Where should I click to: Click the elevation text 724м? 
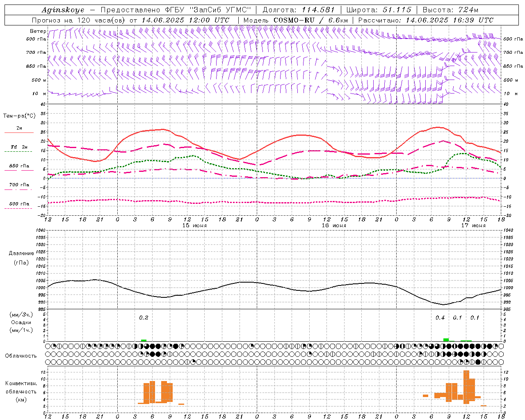pos(468,10)
